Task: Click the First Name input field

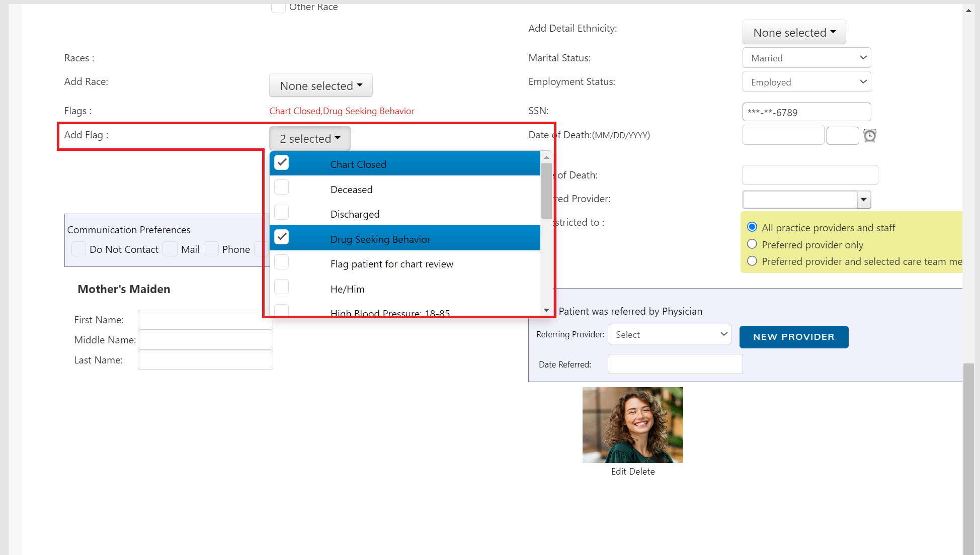Action: coord(205,319)
